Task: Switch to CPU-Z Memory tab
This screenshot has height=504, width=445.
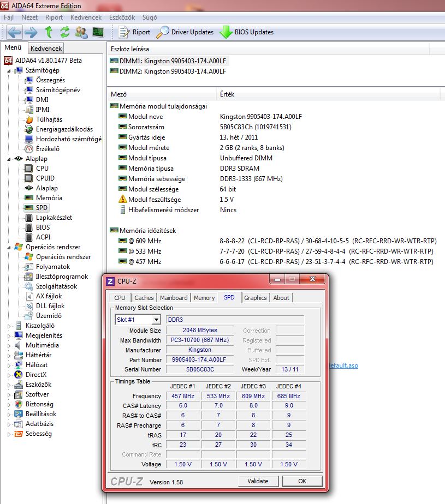Action: click(x=204, y=298)
